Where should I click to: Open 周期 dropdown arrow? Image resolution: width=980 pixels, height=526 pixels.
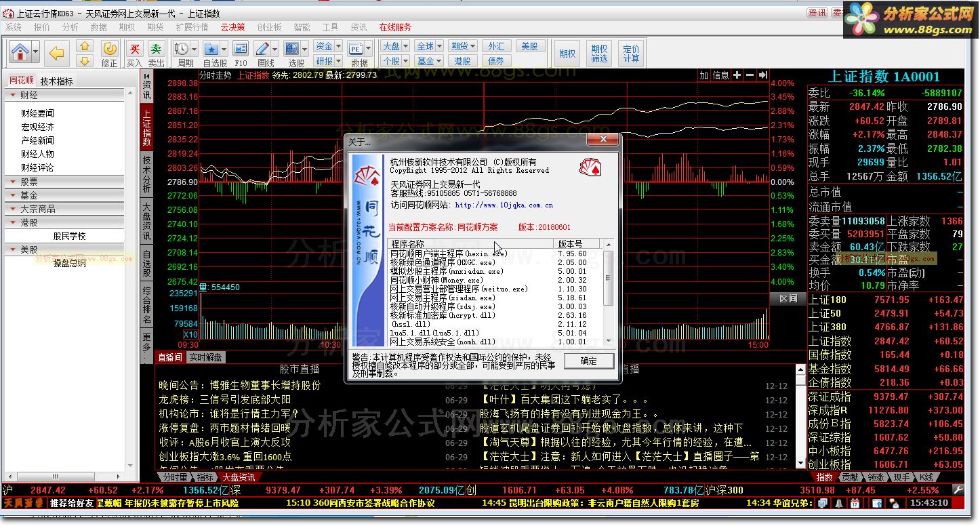(x=194, y=49)
